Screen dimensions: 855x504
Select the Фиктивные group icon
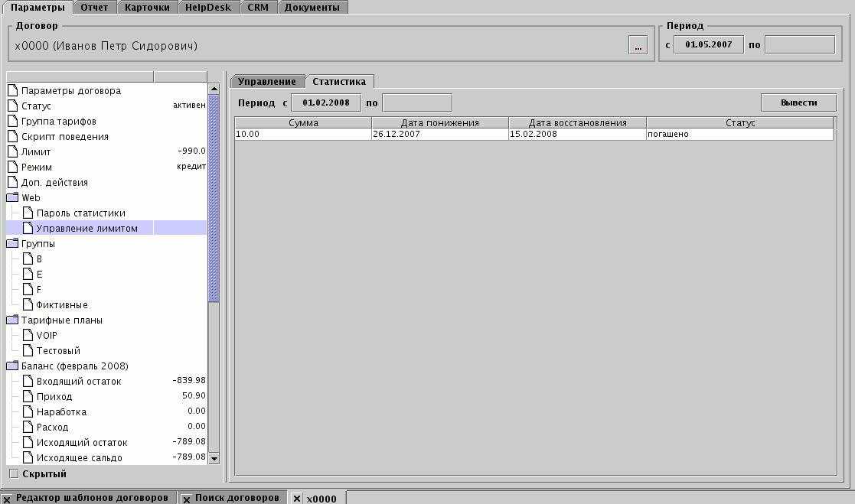coord(29,304)
